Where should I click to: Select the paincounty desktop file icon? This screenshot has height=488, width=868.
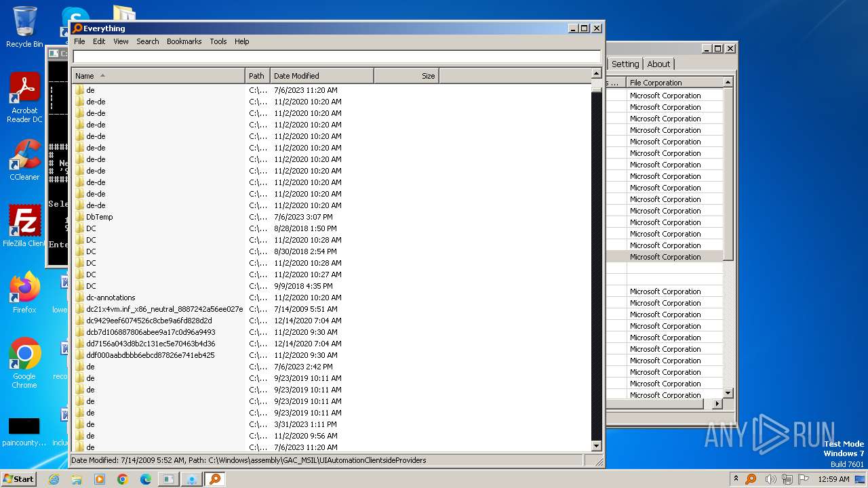click(24, 431)
